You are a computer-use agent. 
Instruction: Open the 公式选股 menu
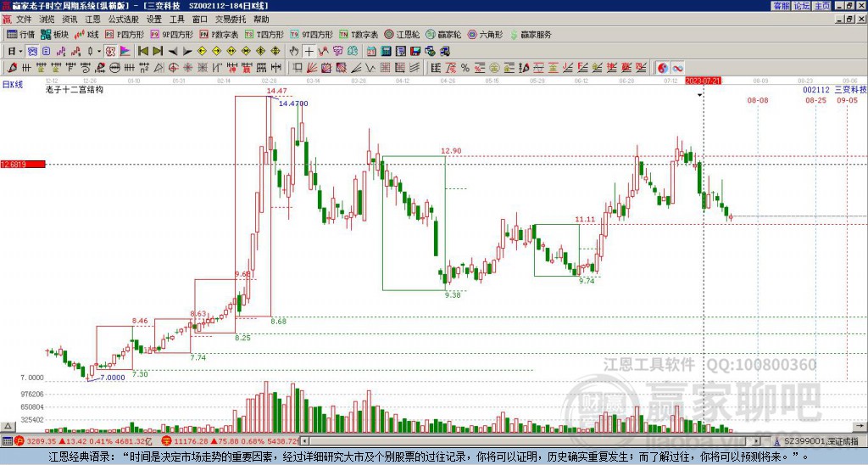(x=124, y=20)
